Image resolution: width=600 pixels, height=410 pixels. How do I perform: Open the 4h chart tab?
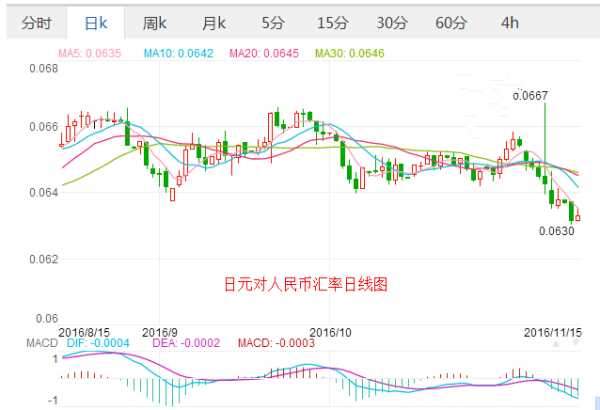[510, 23]
